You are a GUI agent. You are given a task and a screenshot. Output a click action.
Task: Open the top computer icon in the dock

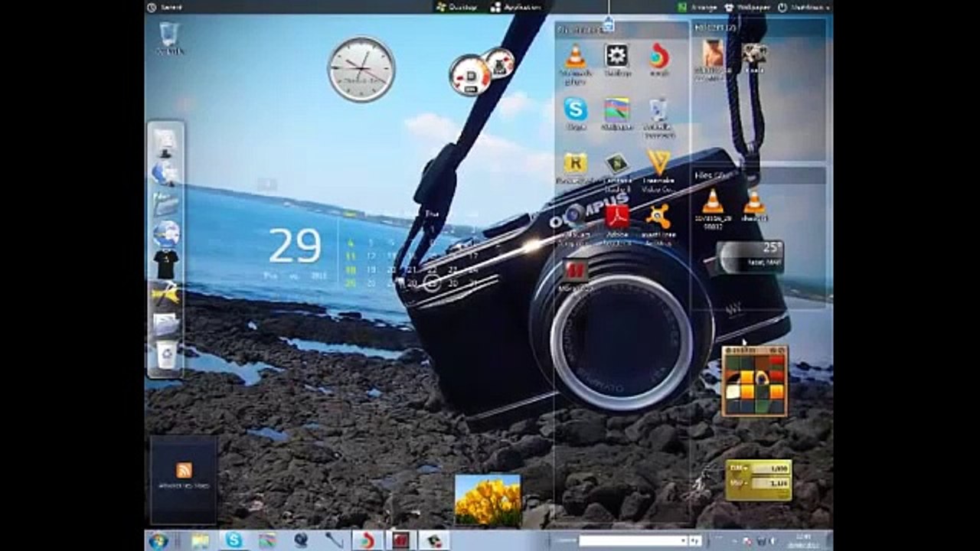click(x=165, y=142)
